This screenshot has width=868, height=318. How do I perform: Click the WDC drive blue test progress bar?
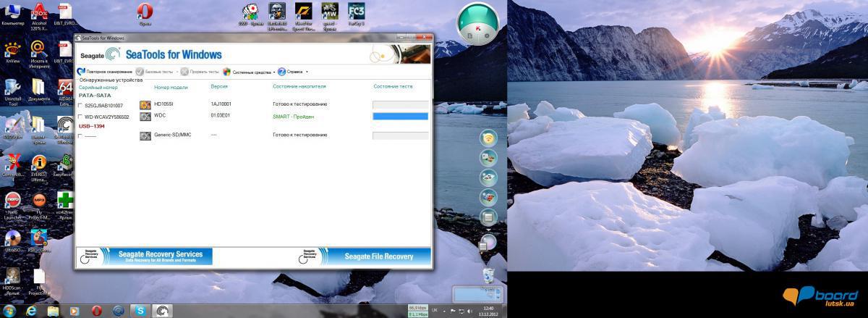[400, 116]
